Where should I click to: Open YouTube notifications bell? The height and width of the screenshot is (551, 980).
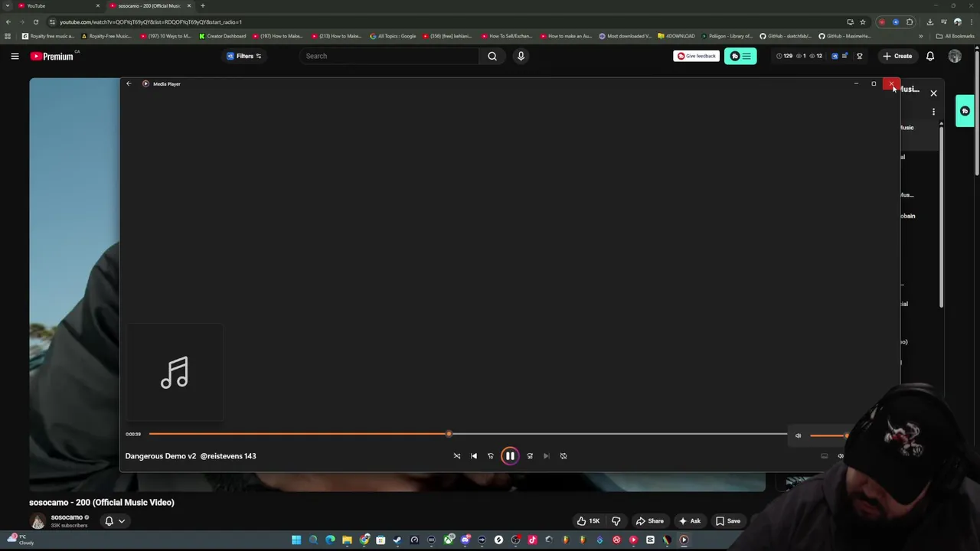(930, 56)
